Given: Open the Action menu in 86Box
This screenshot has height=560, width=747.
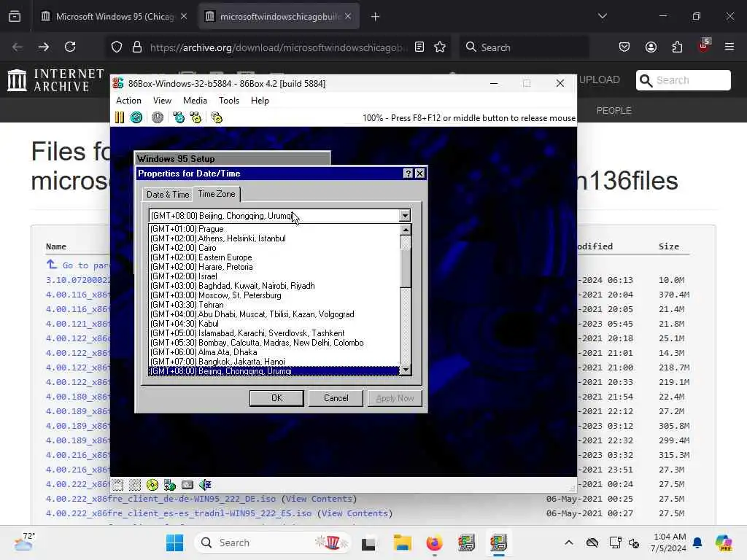Looking at the screenshot, I should 128,101.
